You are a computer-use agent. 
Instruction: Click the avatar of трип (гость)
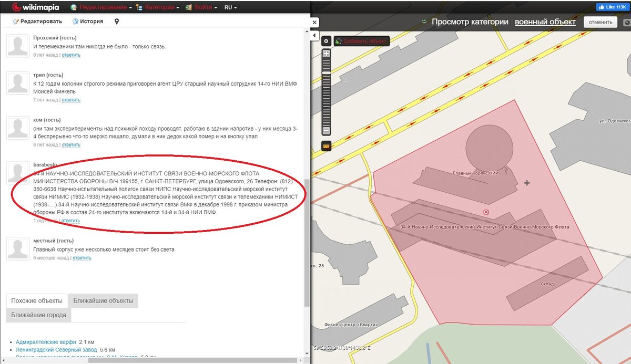click(x=17, y=84)
